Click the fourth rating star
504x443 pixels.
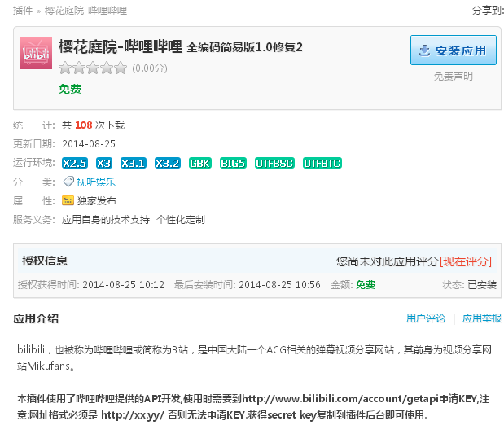(x=107, y=68)
